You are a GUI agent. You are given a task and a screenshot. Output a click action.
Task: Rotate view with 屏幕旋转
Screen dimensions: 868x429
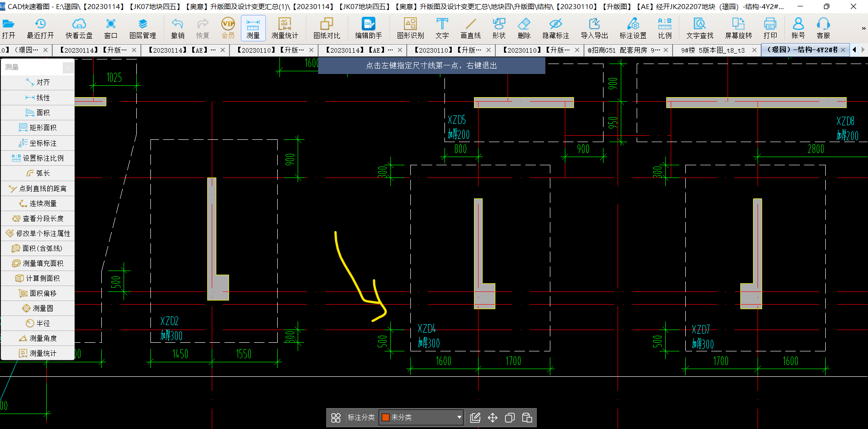(738, 28)
